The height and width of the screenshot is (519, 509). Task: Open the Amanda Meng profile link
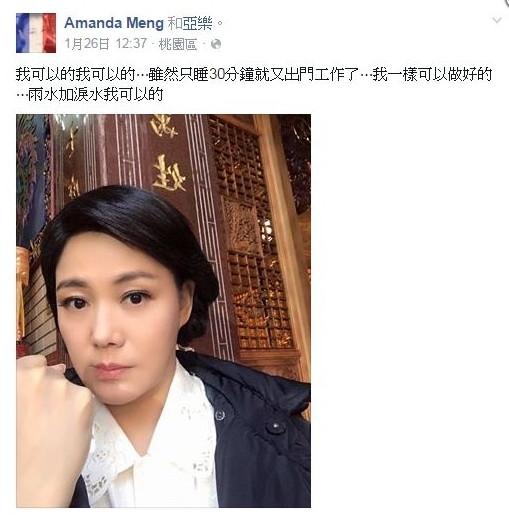pyautogui.click(x=114, y=23)
